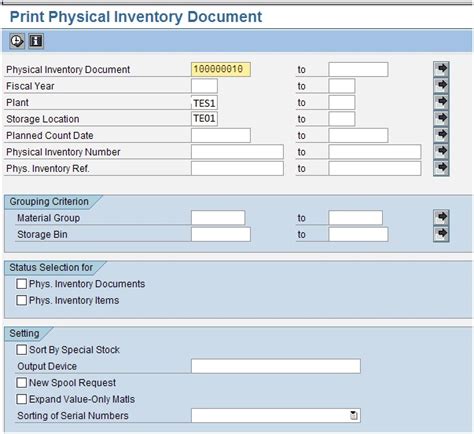This screenshot has height=434, width=474.
Task: Click the Sorting of Serial Numbers label
Action: [x=73, y=416]
